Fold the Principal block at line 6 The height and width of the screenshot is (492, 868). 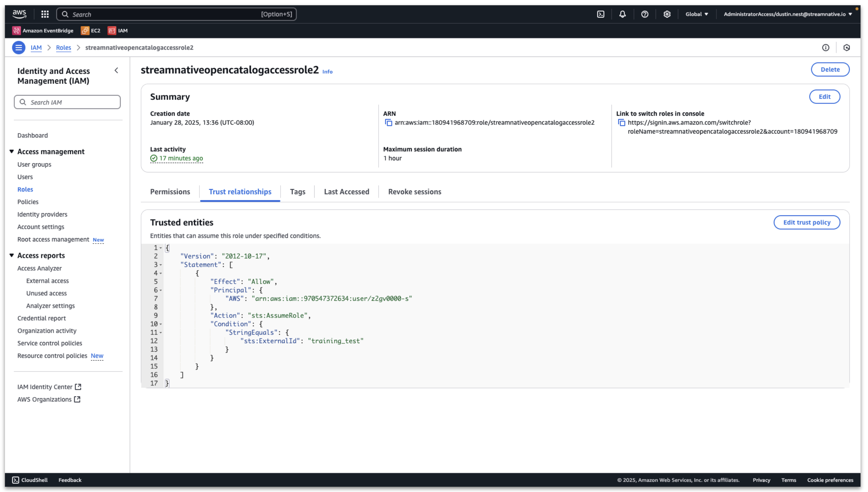click(161, 290)
